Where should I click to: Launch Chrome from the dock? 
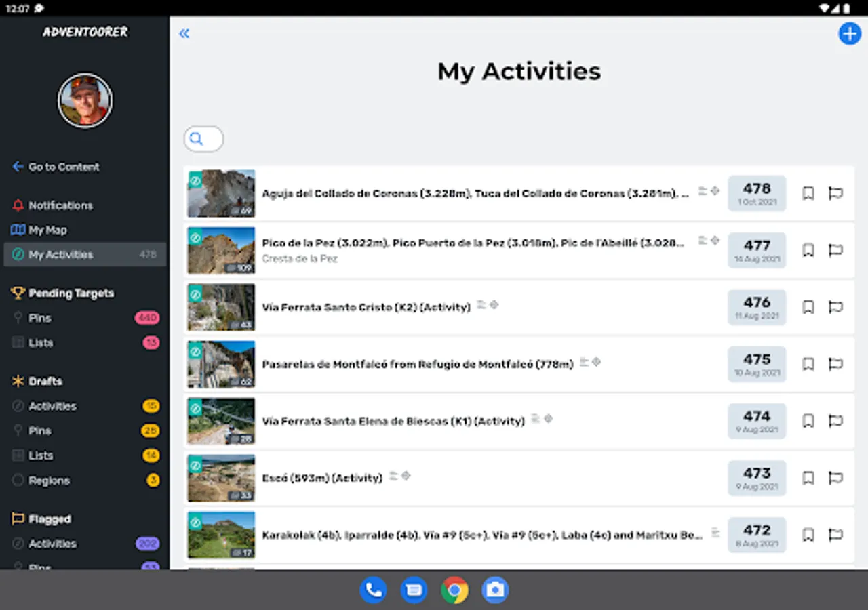[454, 590]
